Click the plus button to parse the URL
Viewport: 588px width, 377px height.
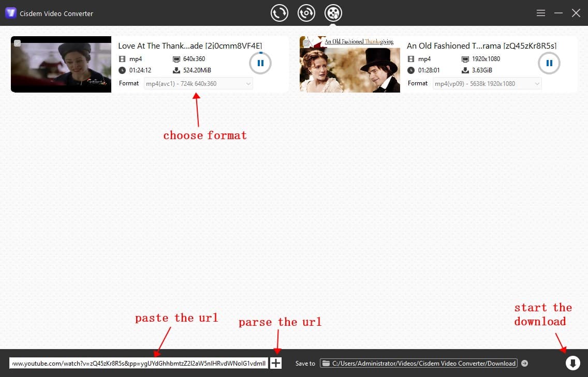(275, 363)
